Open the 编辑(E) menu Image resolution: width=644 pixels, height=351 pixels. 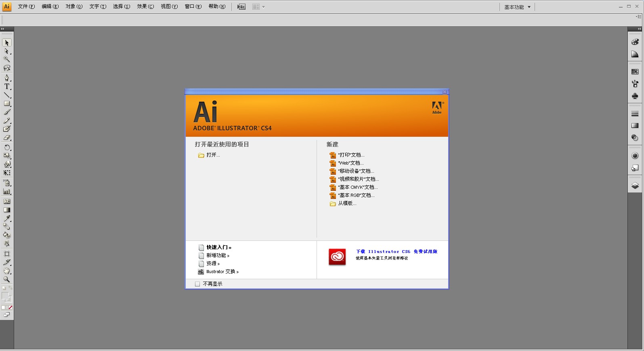pyautogui.click(x=50, y=6)
